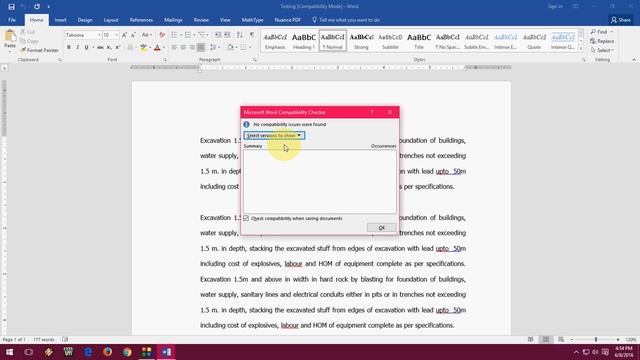This screenshot has height=360, width=640.
Task: Open Change Case Aa dropdown
Action: 147,35
